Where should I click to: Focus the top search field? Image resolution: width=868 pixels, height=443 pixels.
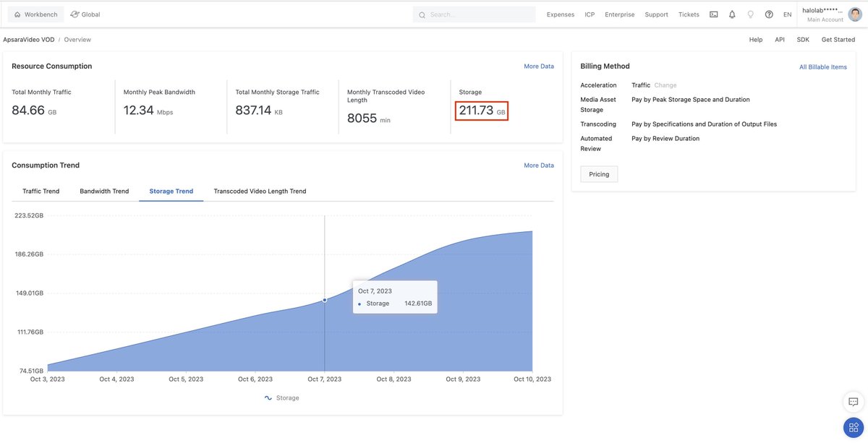[475, 14]
